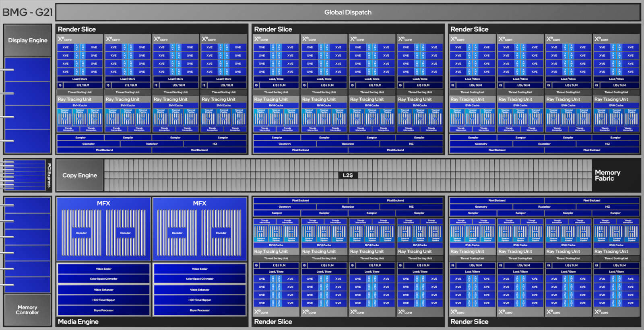Select the BMG - G21 title text
Screen dimensions: 644x330
pos(27,12)
